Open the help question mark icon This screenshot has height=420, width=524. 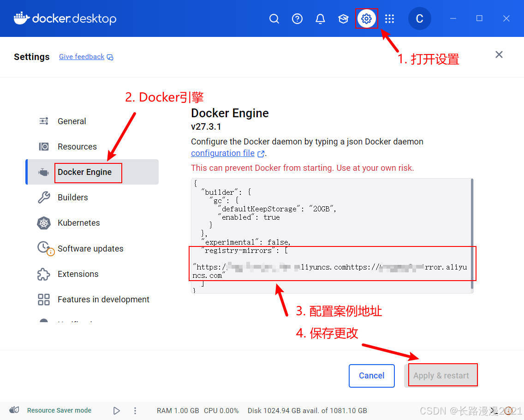click(297, 19)
